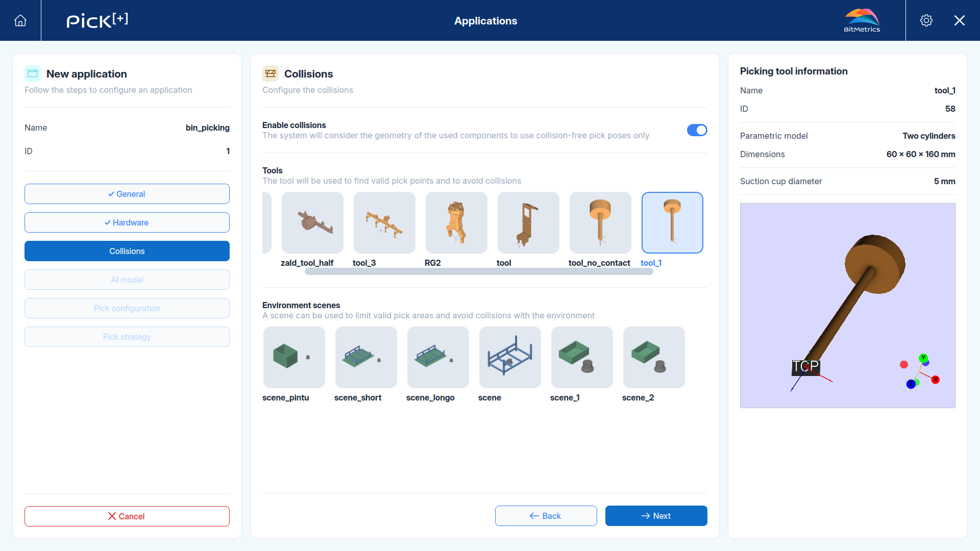The height and width of the screenshot is (551, 980).
Task: Click the tools list horizontal scrollbar
Action: tap(479, 272)
